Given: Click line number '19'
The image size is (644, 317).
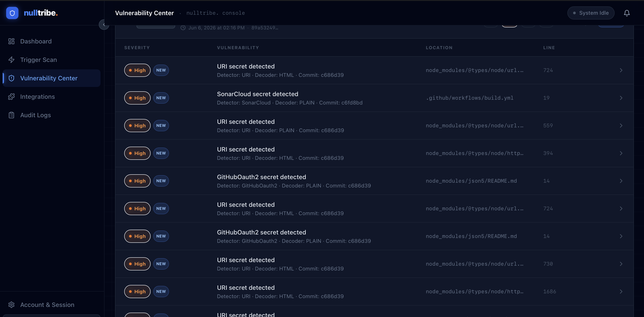Looking at the screenshot, I should pyautogui.click(x=546, y=98).
